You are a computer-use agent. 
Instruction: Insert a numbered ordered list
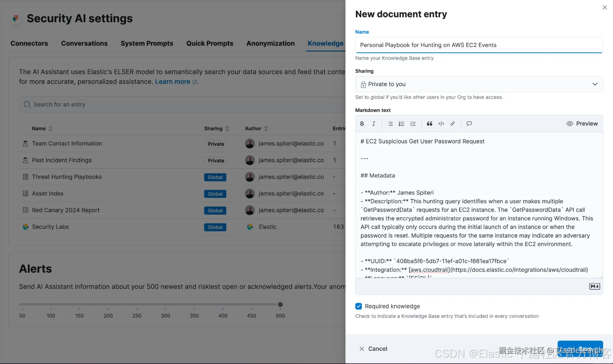(401, 124)
